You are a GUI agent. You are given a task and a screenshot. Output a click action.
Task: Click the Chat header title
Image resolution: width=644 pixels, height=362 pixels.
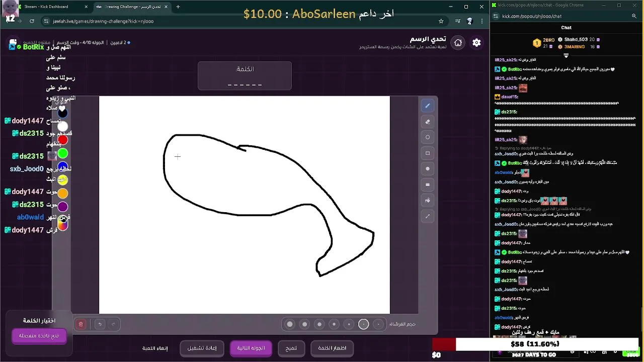pos(566,28)
